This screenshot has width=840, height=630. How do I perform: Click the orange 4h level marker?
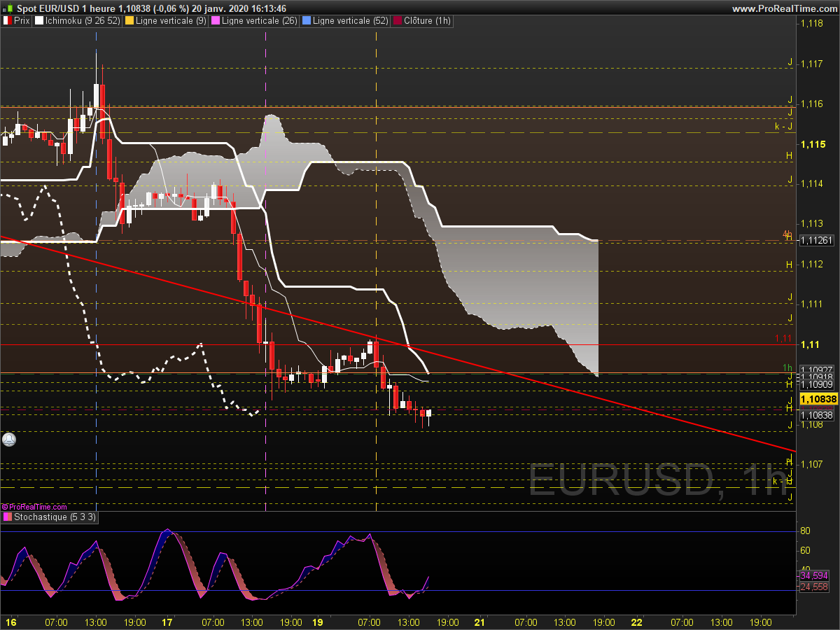click(x=787, y=234)
